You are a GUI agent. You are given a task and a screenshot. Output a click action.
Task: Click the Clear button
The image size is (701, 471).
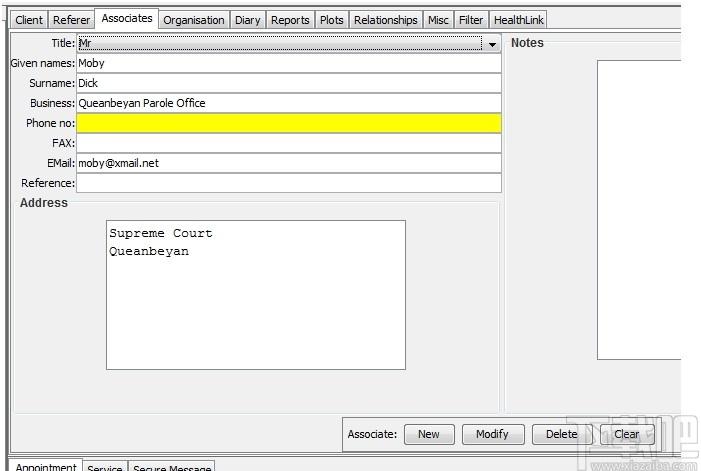[627, 434]
